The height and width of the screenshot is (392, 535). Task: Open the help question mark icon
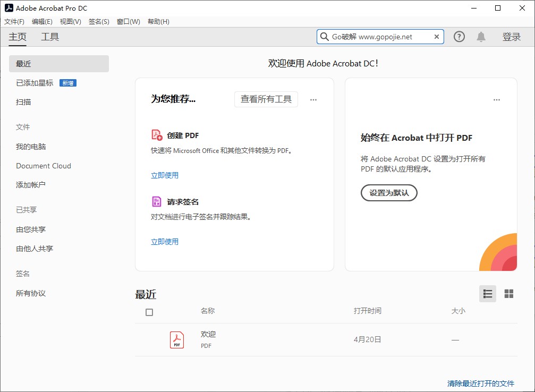click(x=459, y=37)
